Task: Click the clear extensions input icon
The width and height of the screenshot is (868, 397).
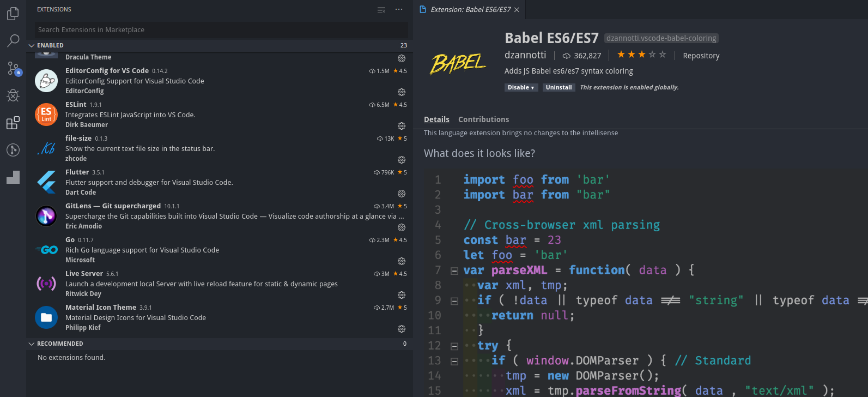Action: (x=381, y=10)
